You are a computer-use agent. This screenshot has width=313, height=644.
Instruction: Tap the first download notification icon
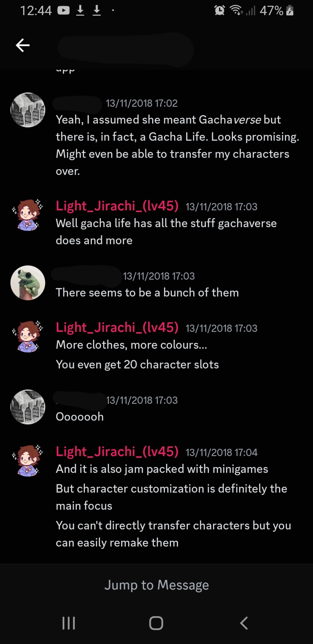click(x=80, y=11)
